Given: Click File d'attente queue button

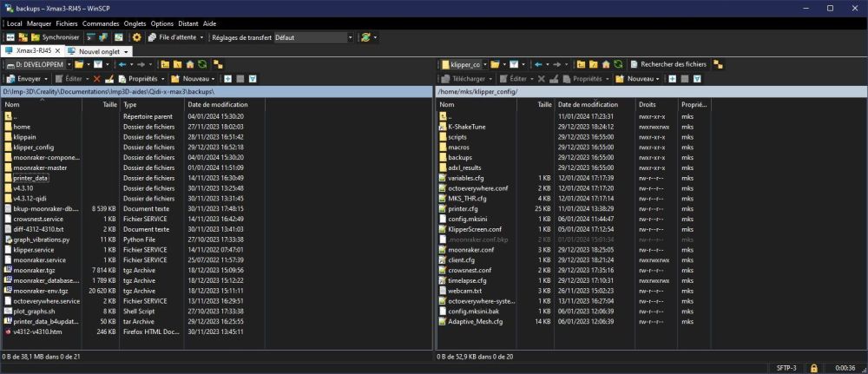Looking at the screenshot, I should [172, 37].
